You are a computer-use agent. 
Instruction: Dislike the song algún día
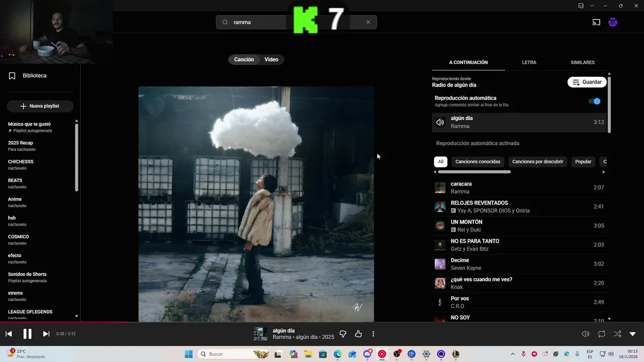click(x=343, y=334)
